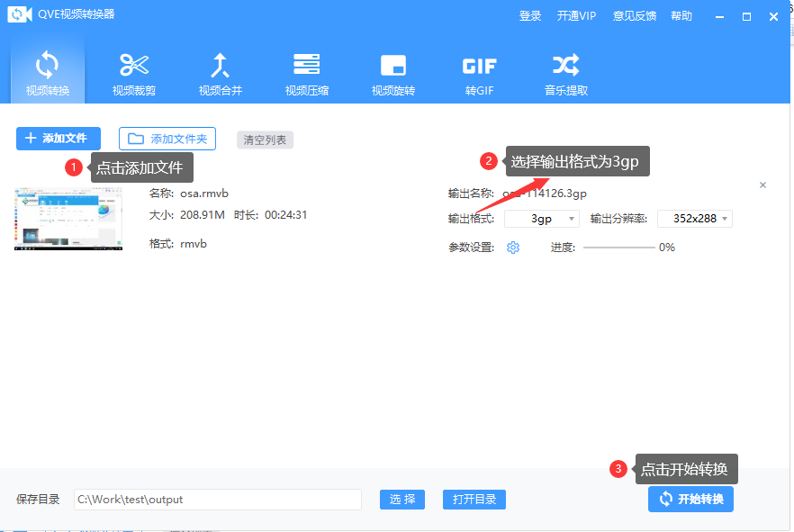Click 清空列表 to clear list
The width and height of the screenshot is (794, 532).
click(265, 140)
